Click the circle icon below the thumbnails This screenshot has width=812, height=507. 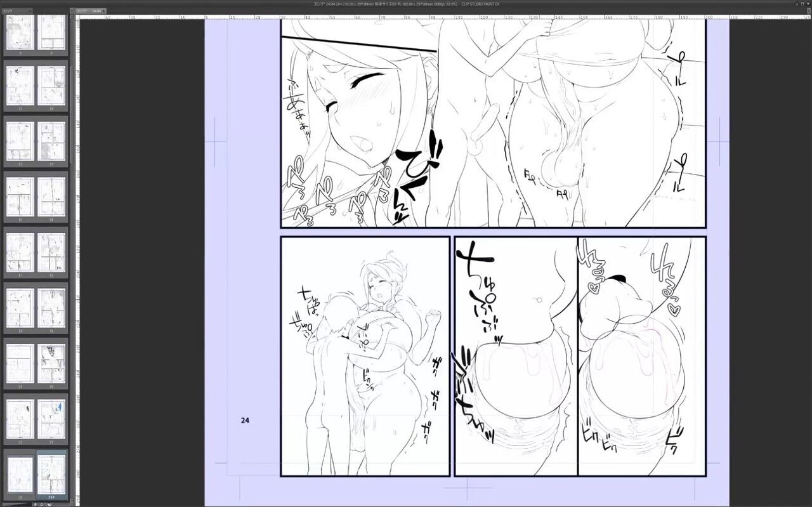point(43,504)
